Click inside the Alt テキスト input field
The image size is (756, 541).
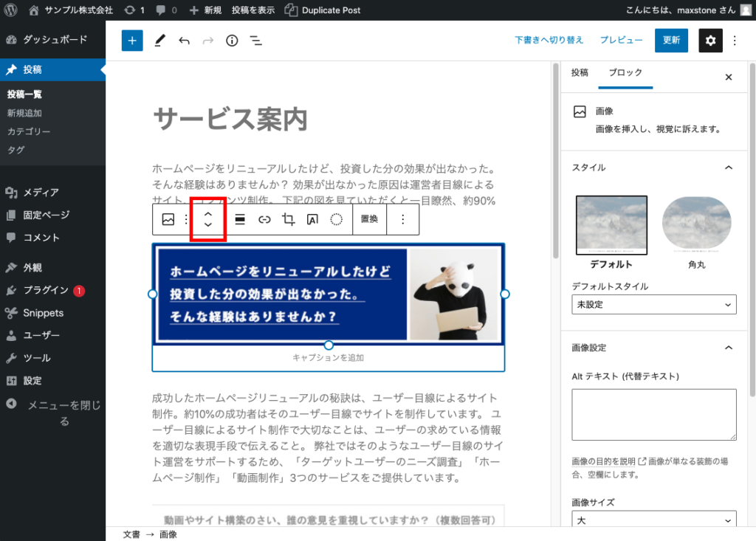point(653,413)
